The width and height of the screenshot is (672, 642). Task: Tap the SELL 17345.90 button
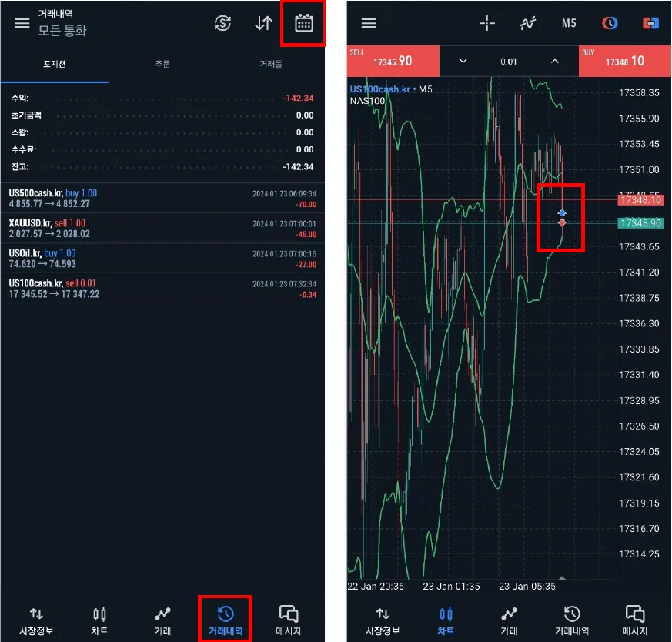393,61
